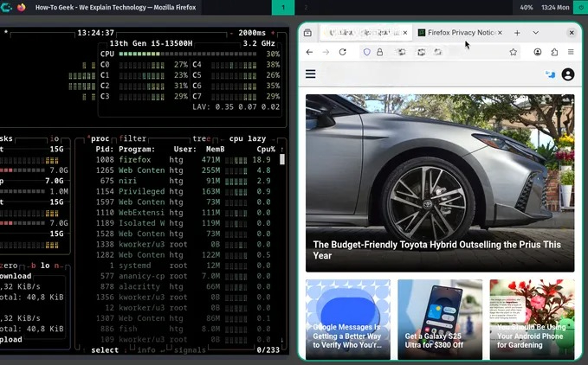Open Get a Galaxy S25 Ultra article
This screenshot has height=365, width=588.
440,319
